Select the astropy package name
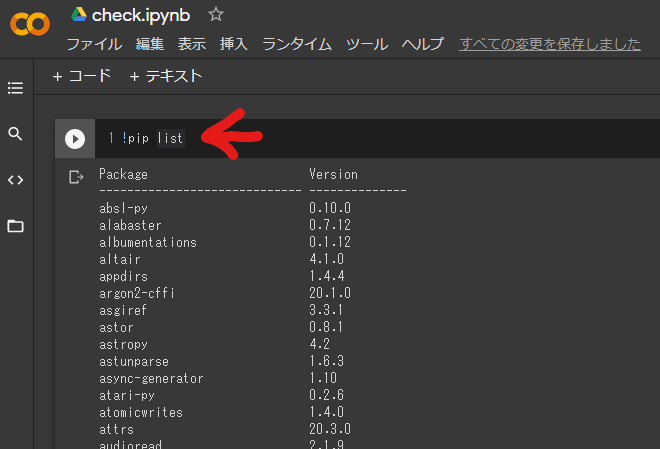The height and width of the screenshot is (449, 660). pyautogui.click(x=123, y=344)
